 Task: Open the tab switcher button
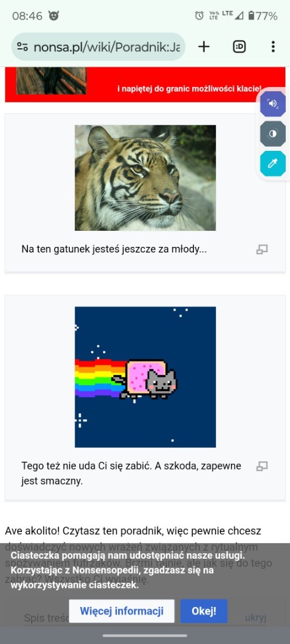[x=239, y=47]
